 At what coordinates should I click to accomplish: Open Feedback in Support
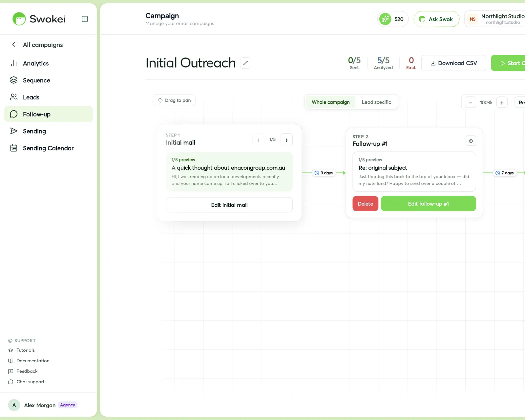point(23,371)
